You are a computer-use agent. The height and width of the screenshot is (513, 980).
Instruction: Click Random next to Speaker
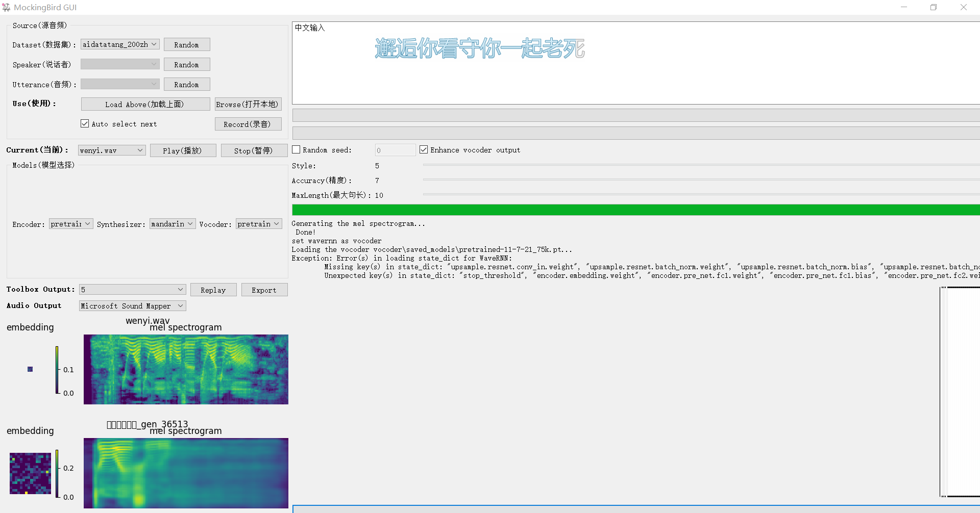[x=186, y=64]
